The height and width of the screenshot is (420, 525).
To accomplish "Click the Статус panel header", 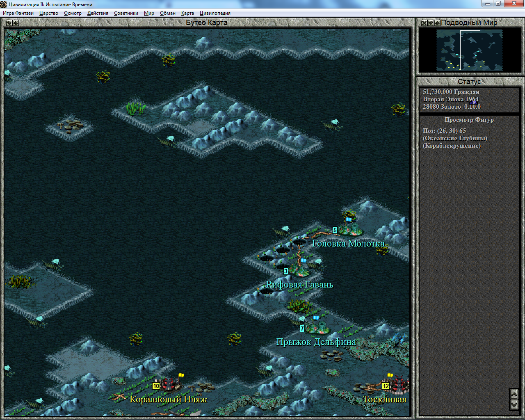I will click(469, 82).
